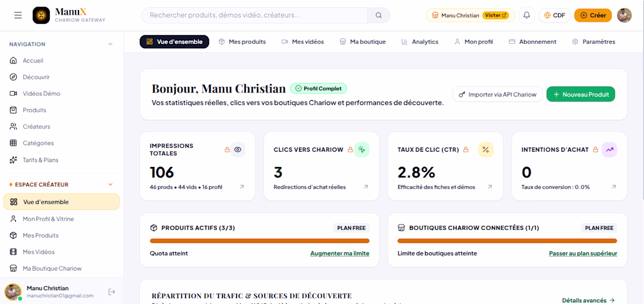Click the logout icon near user email
The image size is (644, 304).
click(111, 292)
